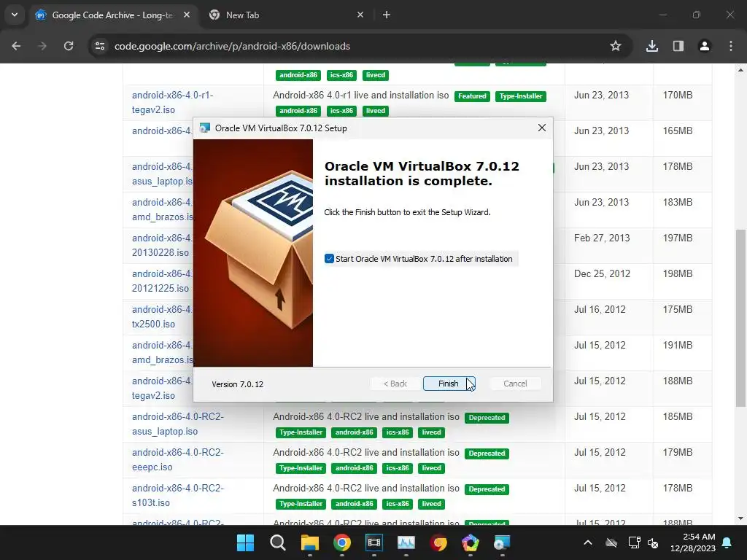Click the OneDrive cloud tray icon
The height and width of the screenshot is (560, 747).
611,542
